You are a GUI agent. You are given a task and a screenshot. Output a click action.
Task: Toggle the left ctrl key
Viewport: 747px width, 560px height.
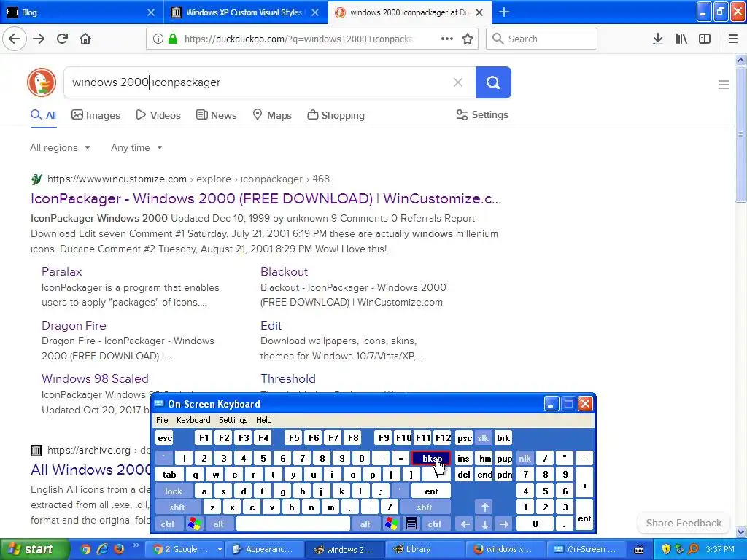pos(167,524)
